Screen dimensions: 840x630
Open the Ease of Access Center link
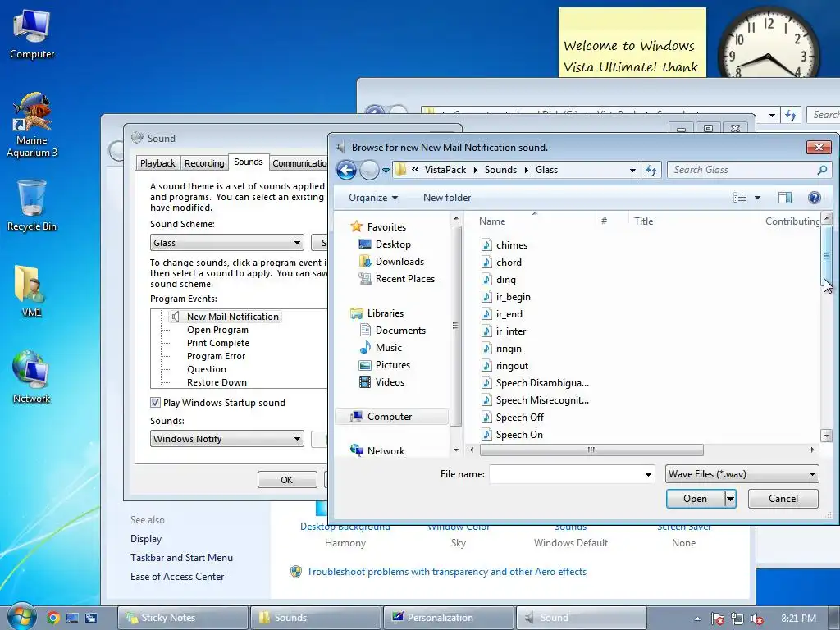tap(177, 577)
